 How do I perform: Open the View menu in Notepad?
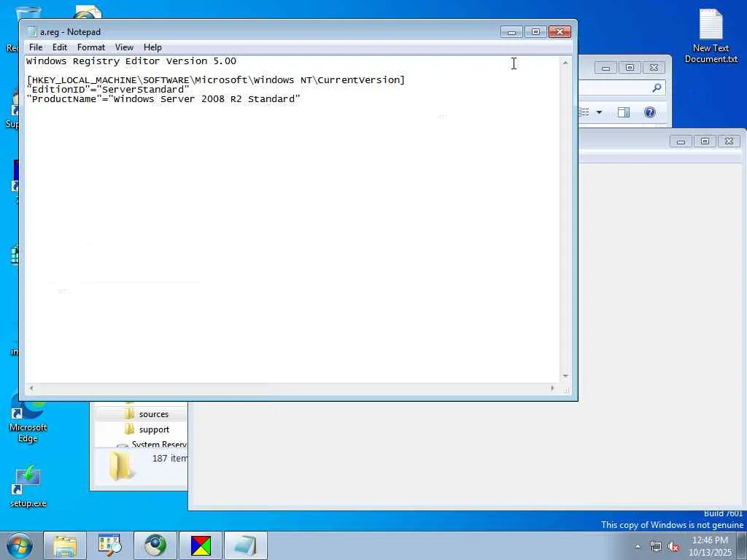pos(124,47)
